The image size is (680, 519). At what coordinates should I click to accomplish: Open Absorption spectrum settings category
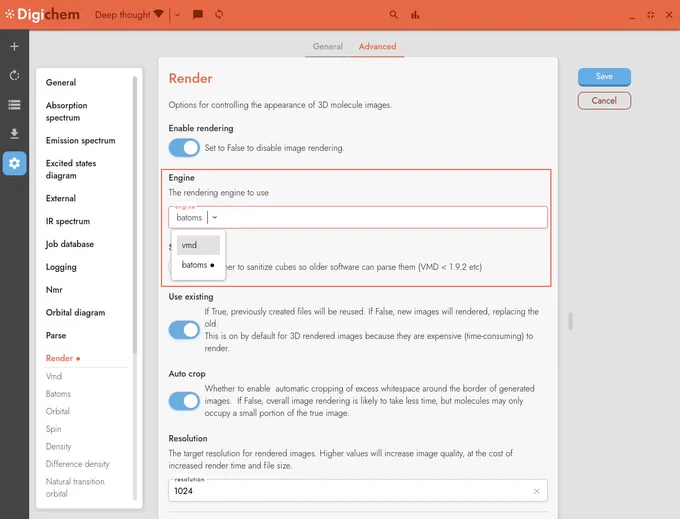[66, 111]
